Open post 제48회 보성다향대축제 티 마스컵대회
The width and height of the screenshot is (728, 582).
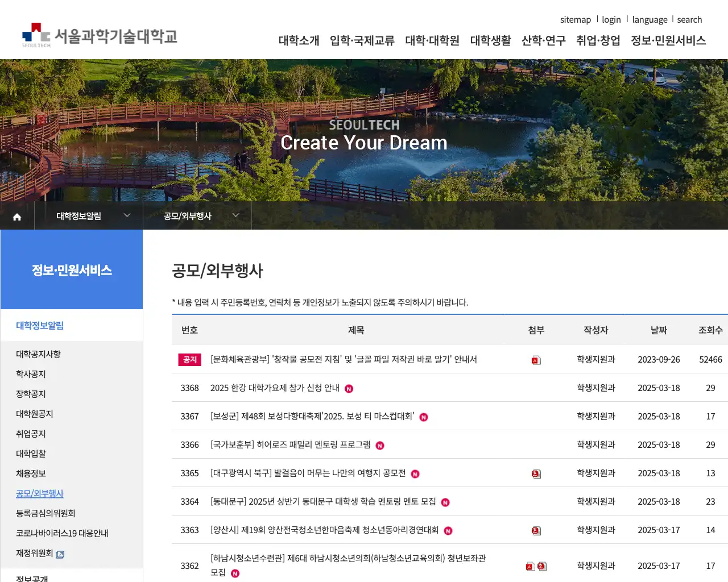click(x=312, y=416)
